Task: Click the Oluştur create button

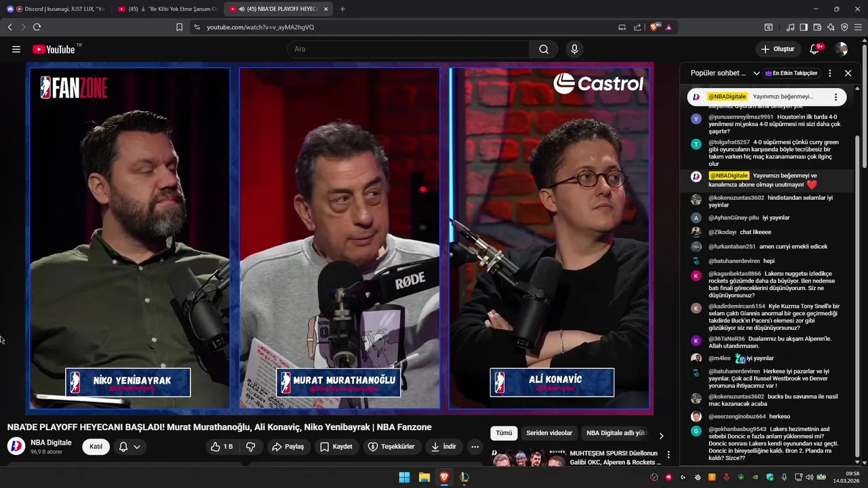Action: pos(777,49)
